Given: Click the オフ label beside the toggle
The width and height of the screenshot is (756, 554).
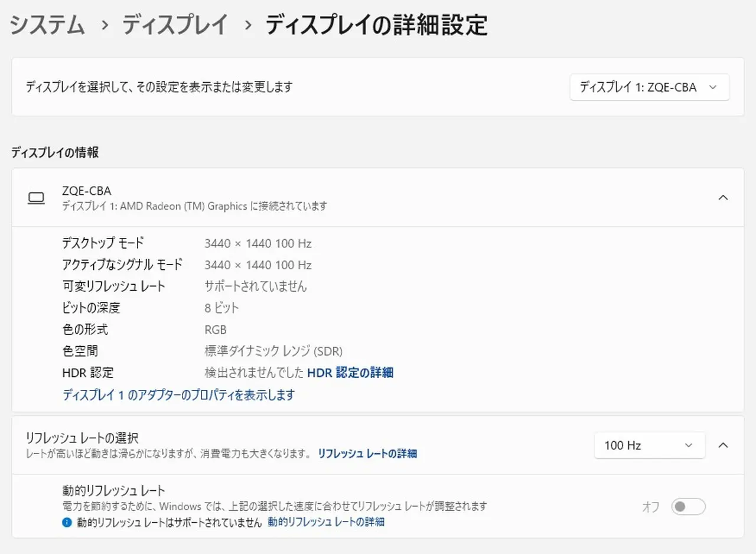Looking at the screenshot, I should coord(651,507).
